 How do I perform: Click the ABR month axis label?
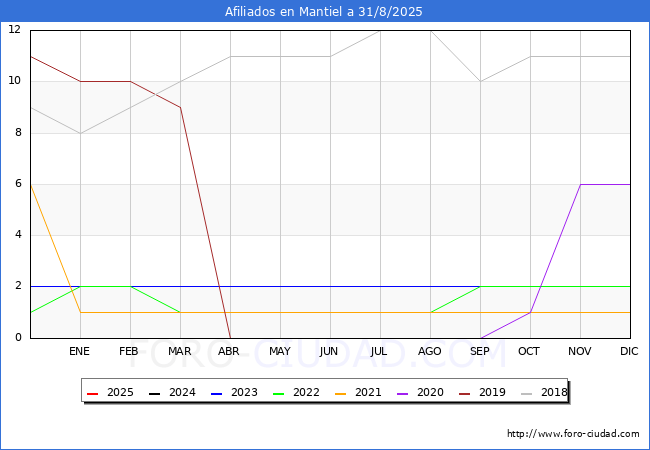coord(230,352)
